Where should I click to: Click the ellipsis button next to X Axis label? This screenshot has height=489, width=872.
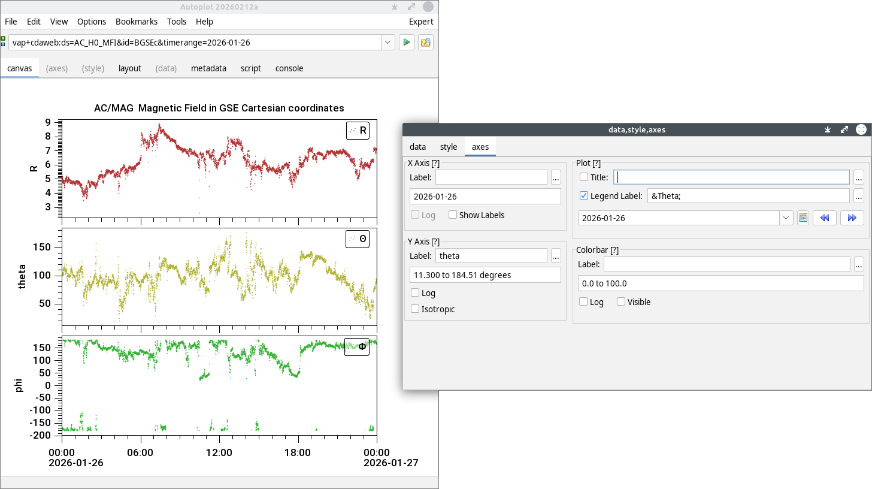click(x=556, y=177)
